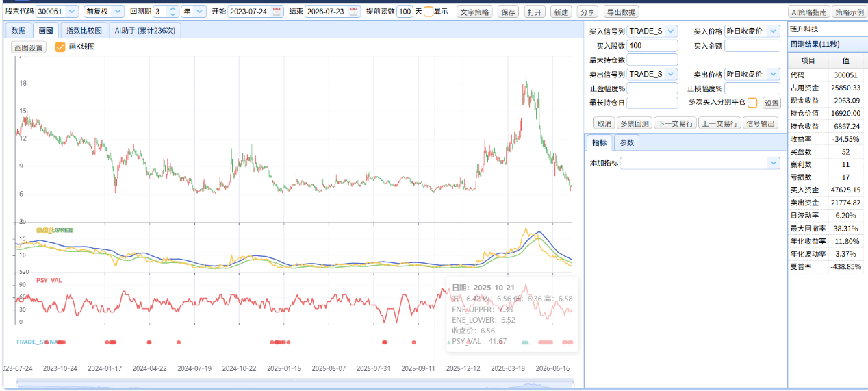Expand the 添加指标 dropdown
868x391 pixels.
point(700,163)
